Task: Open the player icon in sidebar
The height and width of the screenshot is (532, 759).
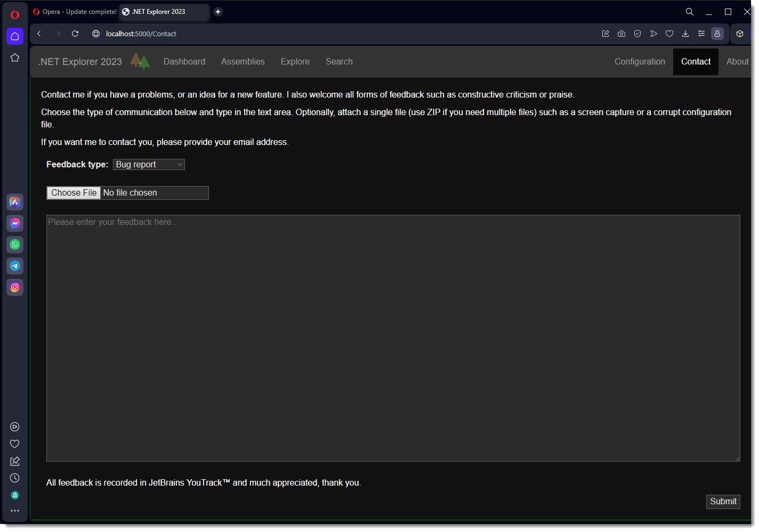Action: [x=15, y=426]
